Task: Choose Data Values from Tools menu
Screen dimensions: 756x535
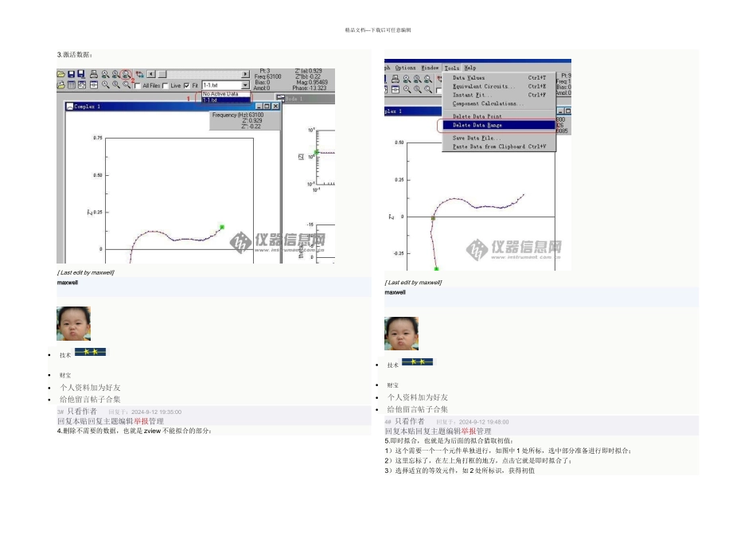Action: pyautogui.click(x=499, y=78)
